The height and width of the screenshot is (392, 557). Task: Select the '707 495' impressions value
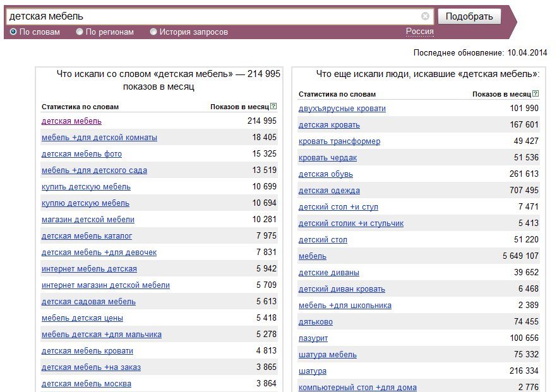pos(524,190)
